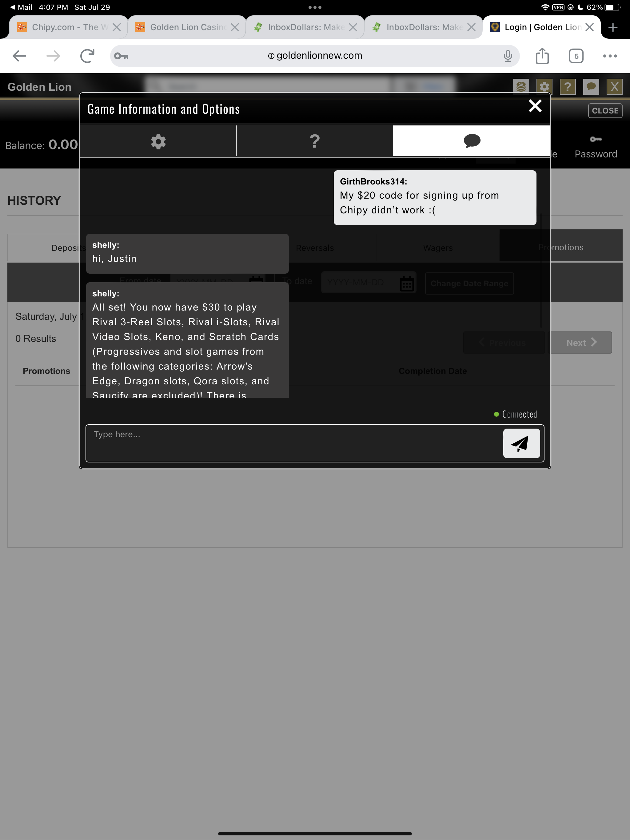This screenshot has height=840, width=630.
Task: Click the close X icon on modal
Action: [x=535, y=106]
